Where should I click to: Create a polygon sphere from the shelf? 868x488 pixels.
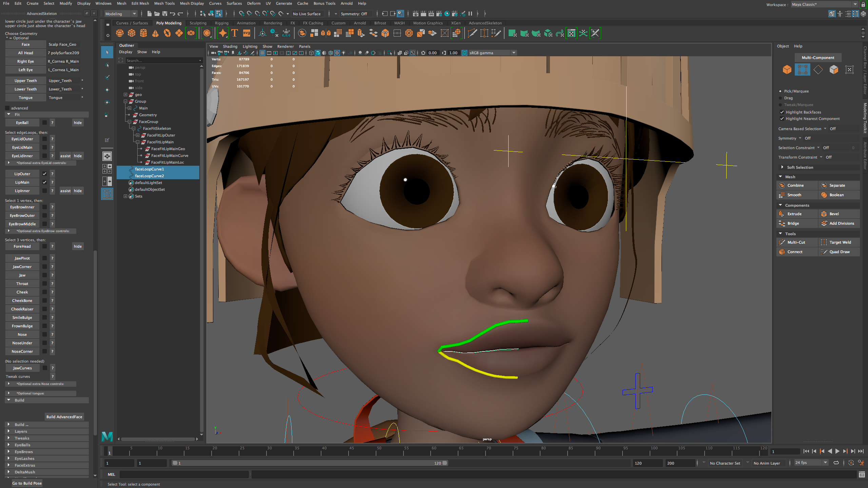[x=120, y=33]
